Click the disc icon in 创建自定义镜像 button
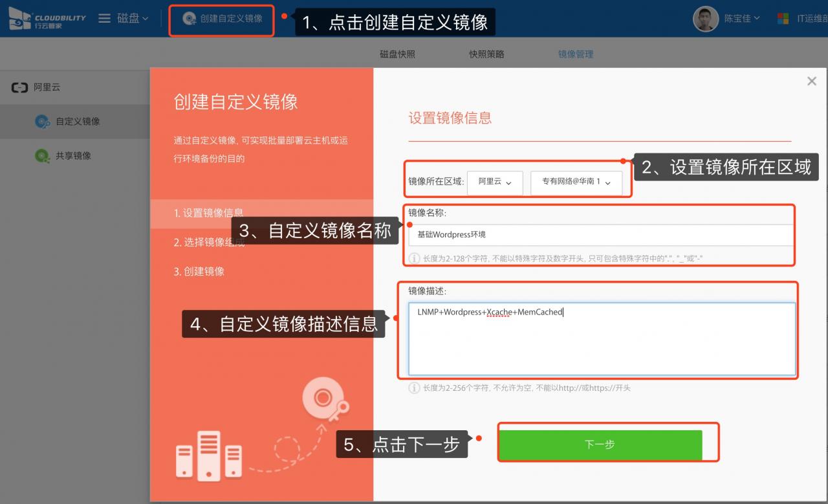This screenshot has height=504, width=828. pos(189,19)
